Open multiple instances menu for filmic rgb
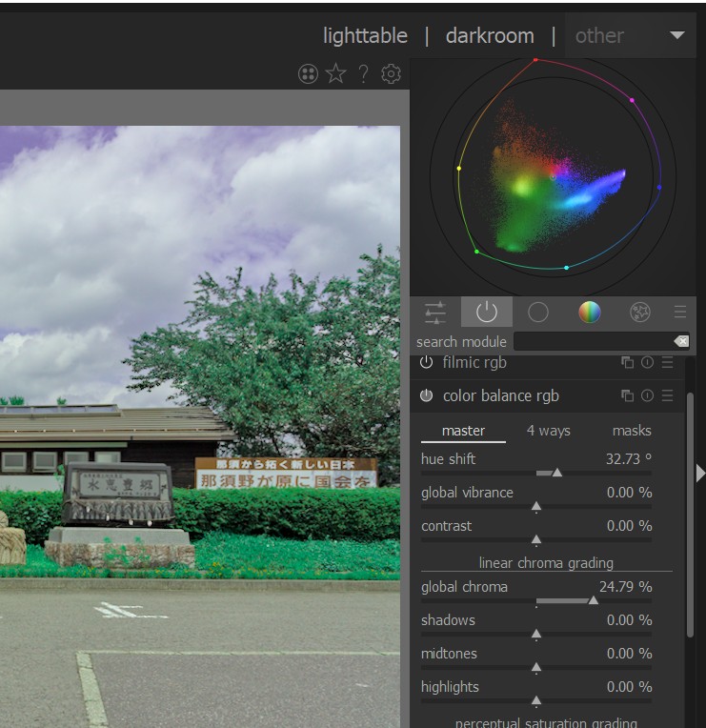Viewport: 706px width, 728px height. click(627, 362)
